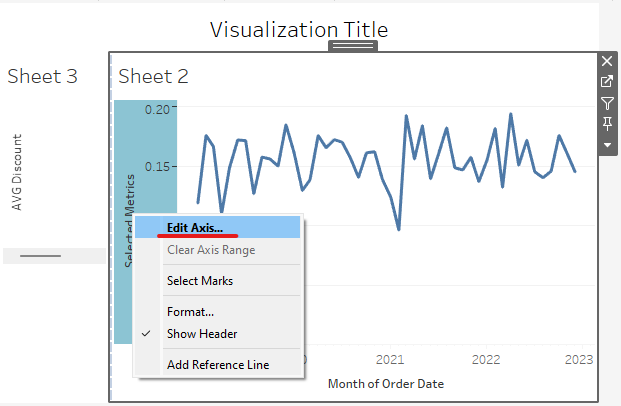Click the Visualization Title text
Screen dimensions: 621x406
(299, 29)
